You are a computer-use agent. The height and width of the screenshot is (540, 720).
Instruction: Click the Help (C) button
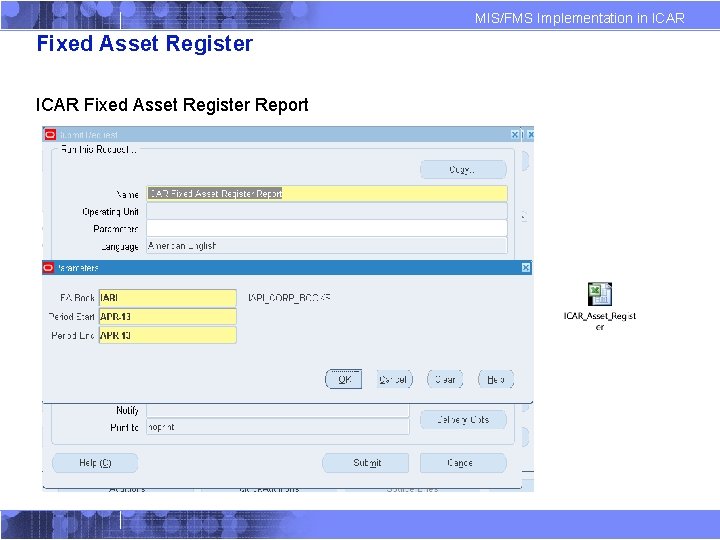pos(95,463)
